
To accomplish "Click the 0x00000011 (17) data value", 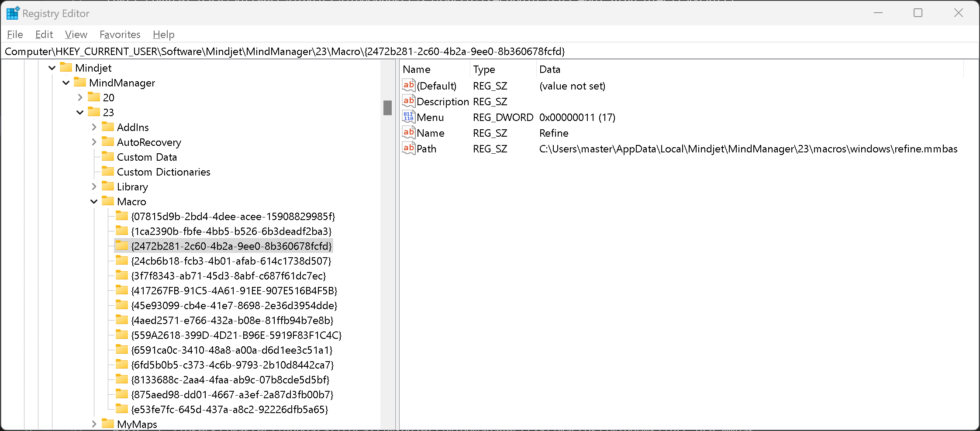I will click(x=577, y=117).
